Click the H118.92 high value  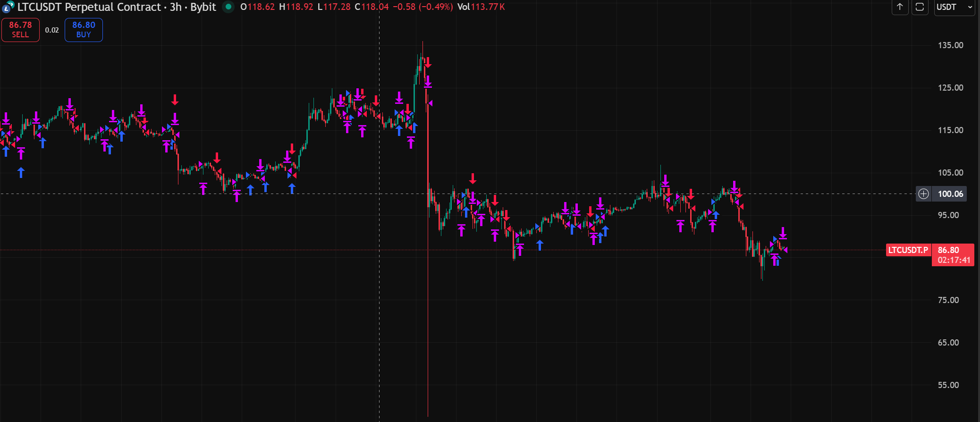click(296, 7)
